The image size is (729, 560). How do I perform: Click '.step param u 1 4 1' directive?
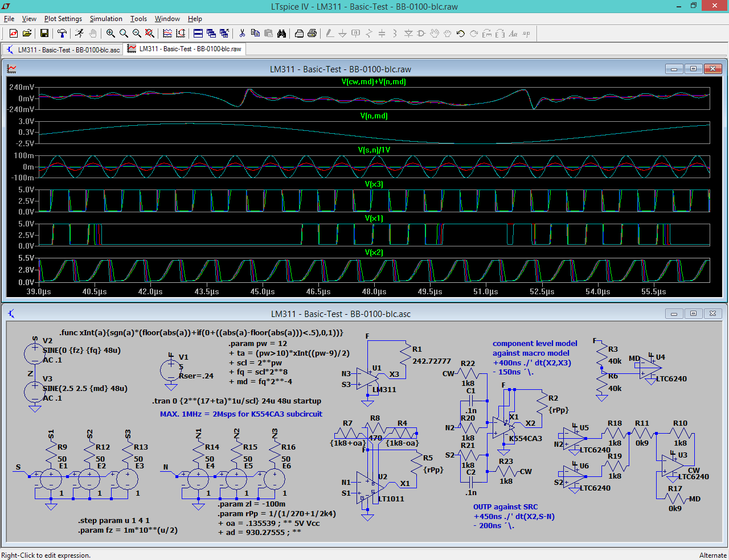click(x=114, y=521)
